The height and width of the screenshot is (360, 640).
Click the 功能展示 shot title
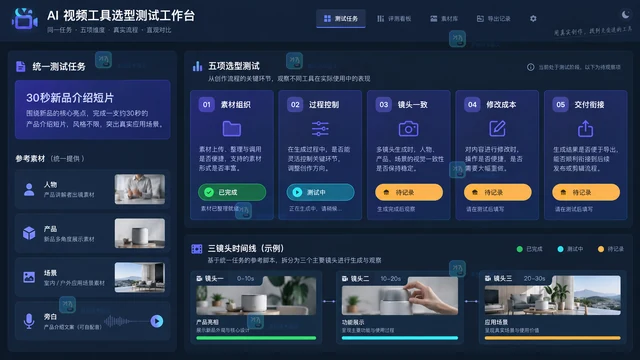[x=353, y=322]
